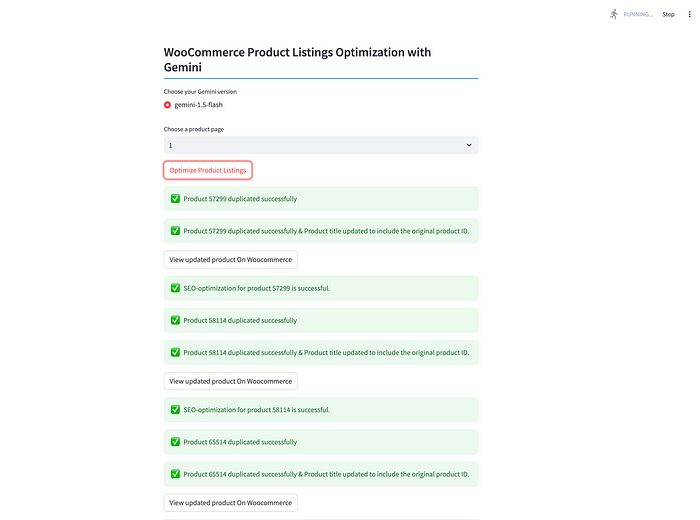
Task: Click the RUNNING status text
Action: [x=638, y=14]
